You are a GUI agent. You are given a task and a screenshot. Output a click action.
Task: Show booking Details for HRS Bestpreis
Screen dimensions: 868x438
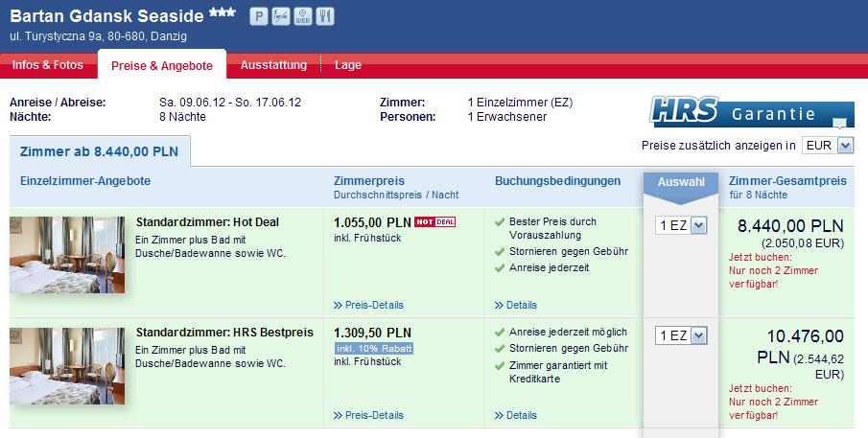pos(516,415)
